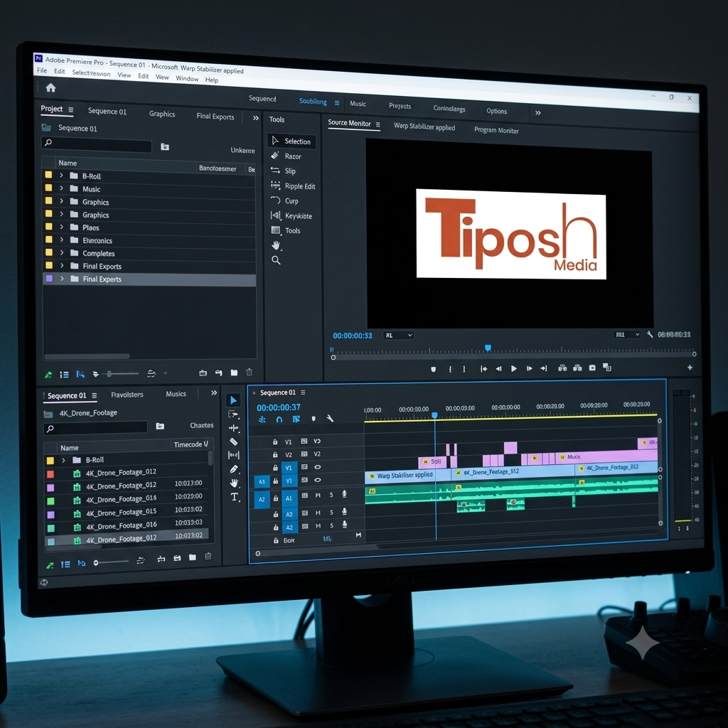Go to Out point in Source Monitor

544,369
